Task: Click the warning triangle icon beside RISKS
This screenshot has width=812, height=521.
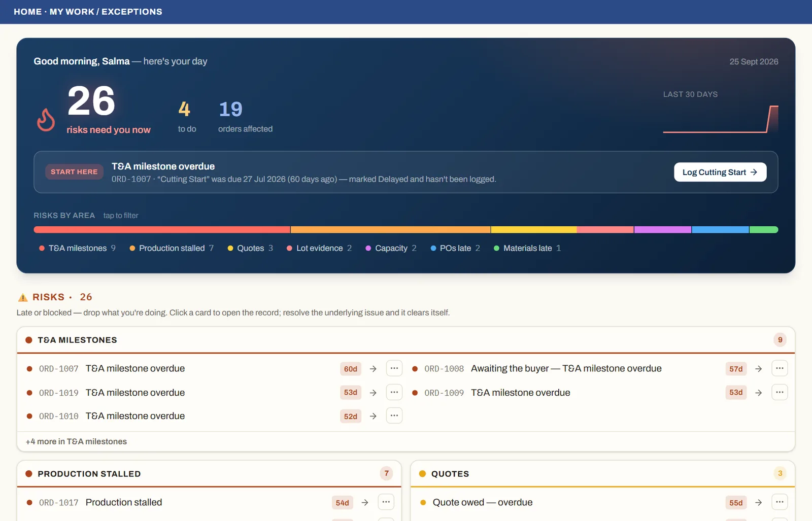Action: (23, 297)
